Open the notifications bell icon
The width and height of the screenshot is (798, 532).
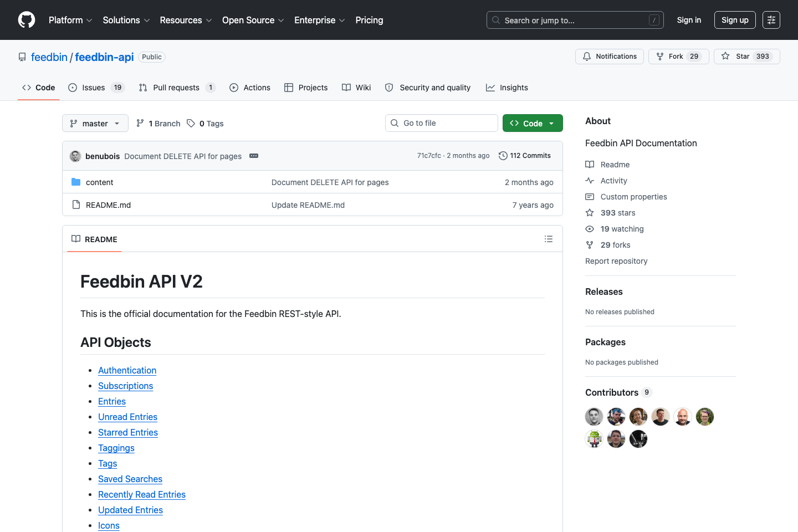pos(586,56)
